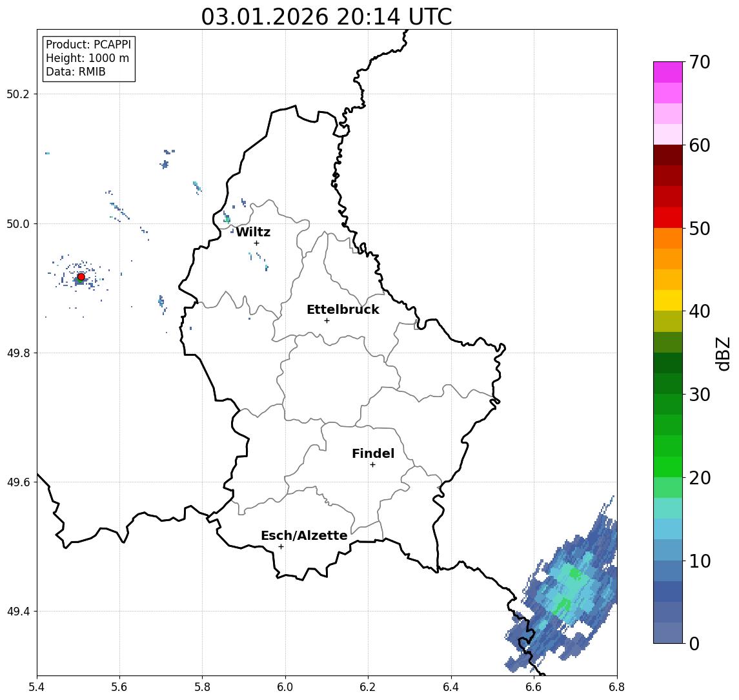Click the longitude axis label 5.4

[x=37, y=687]
